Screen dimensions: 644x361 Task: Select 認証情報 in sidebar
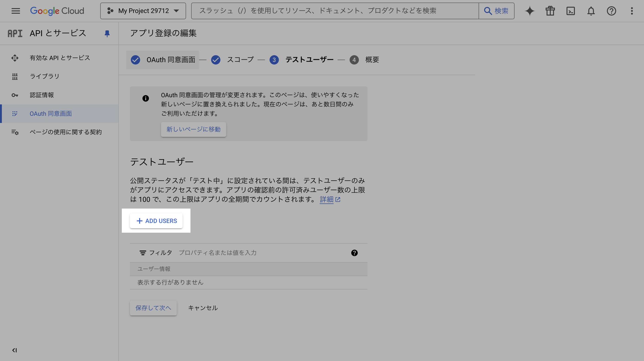point(42,95)
